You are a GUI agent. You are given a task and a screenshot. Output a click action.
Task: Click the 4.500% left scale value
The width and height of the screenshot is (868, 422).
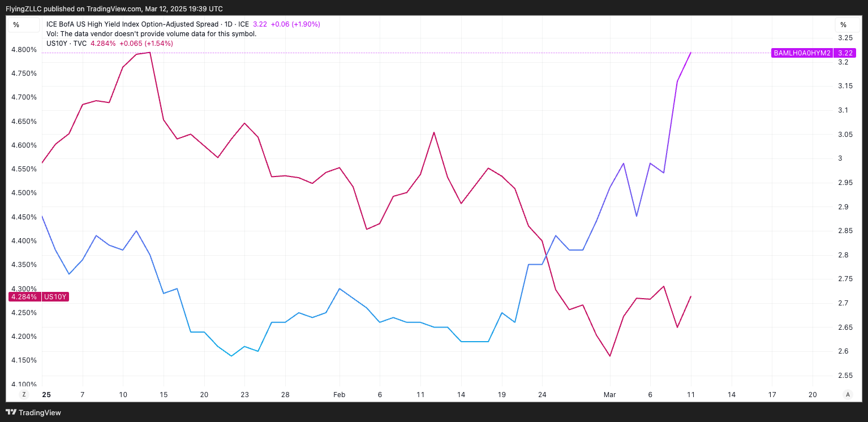[x=24, y=192]
